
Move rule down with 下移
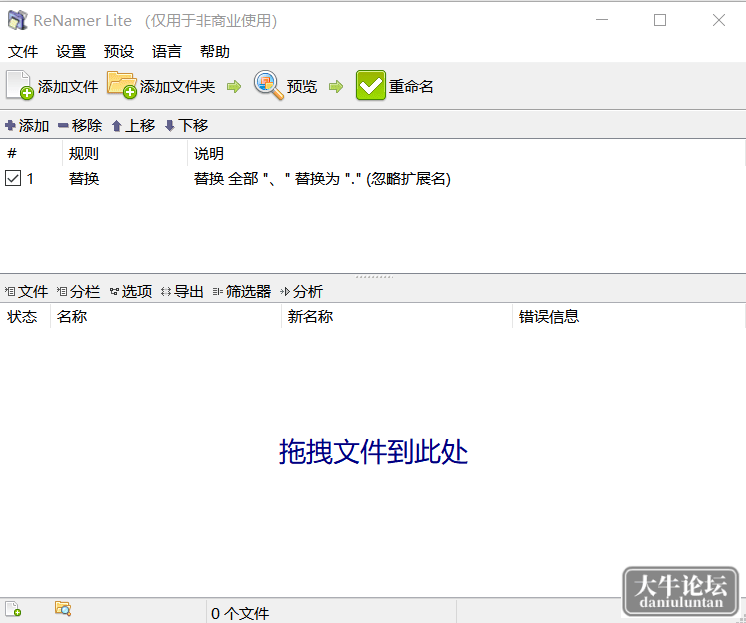(x=186, y=126)
